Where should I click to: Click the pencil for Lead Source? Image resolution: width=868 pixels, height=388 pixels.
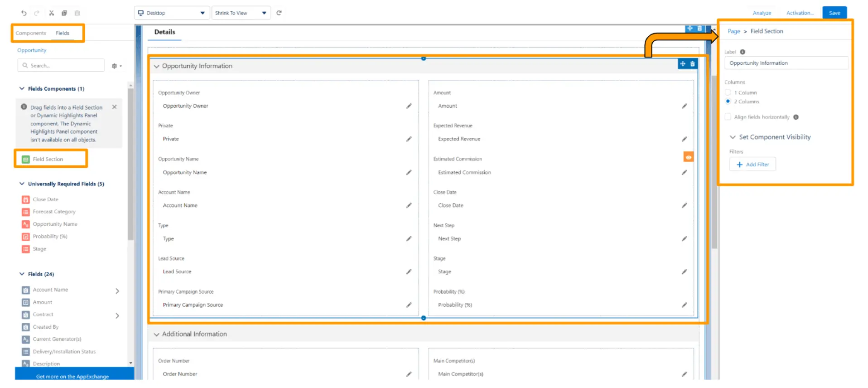(409, 272)
